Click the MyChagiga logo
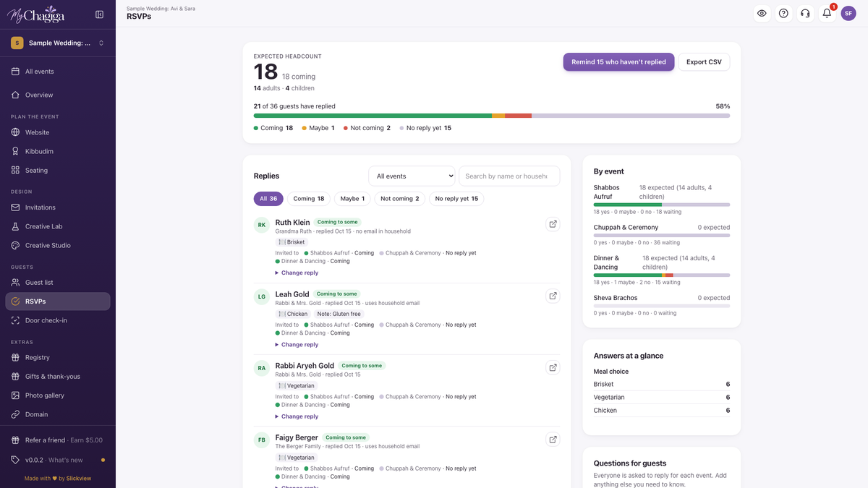 (37, 14)
